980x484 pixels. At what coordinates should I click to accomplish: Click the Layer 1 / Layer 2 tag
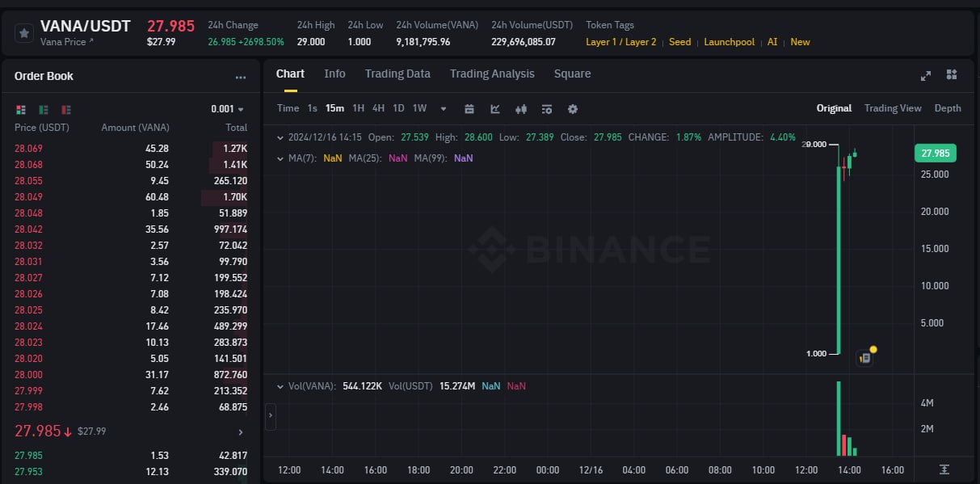[620, 42]
